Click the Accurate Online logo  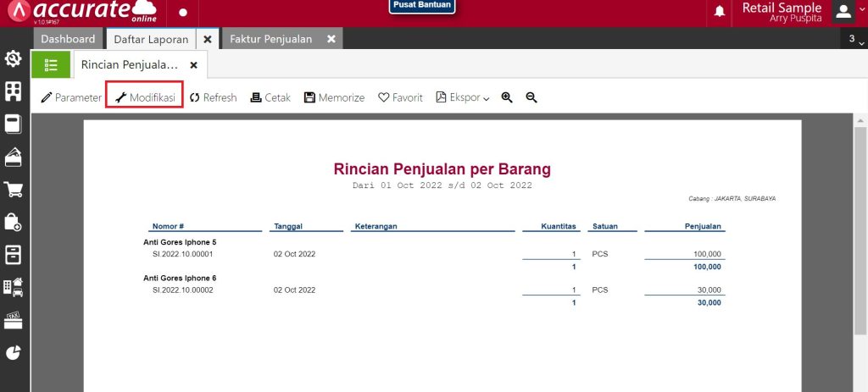point(83,12)
